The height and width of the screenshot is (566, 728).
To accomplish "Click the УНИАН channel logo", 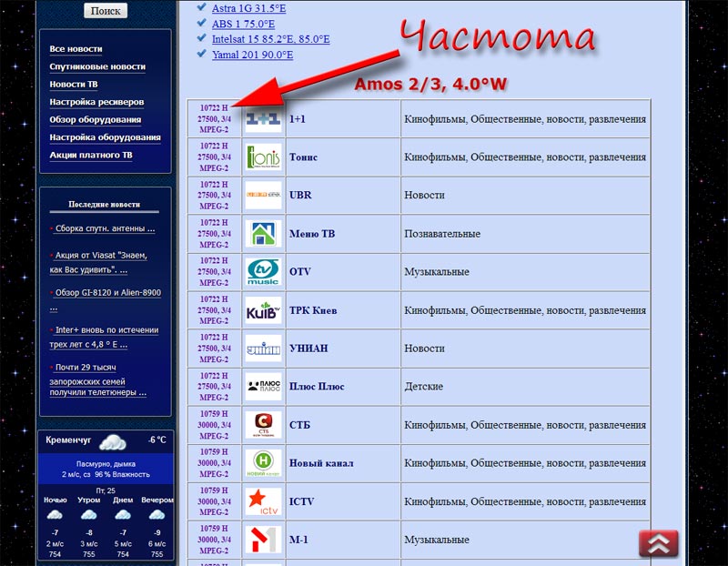I will 263,349.
